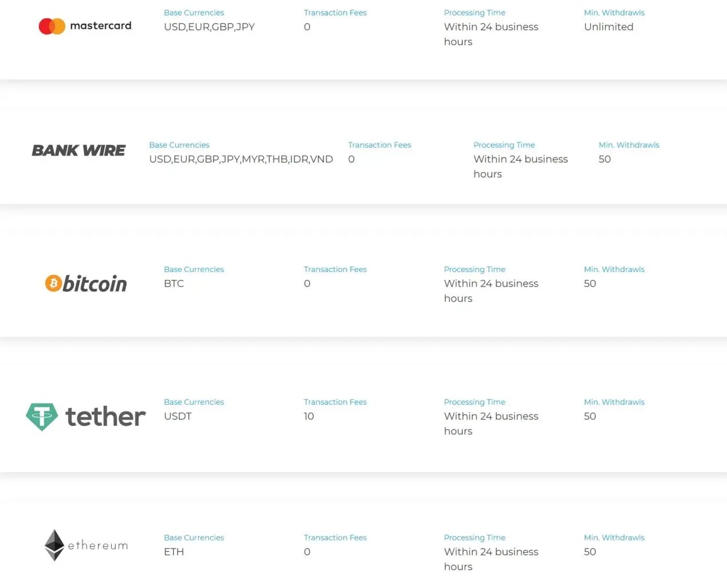The height and width of the screenshot is (588, 727).
Task: Click the Tether logo
Action: tap(86, 417)
